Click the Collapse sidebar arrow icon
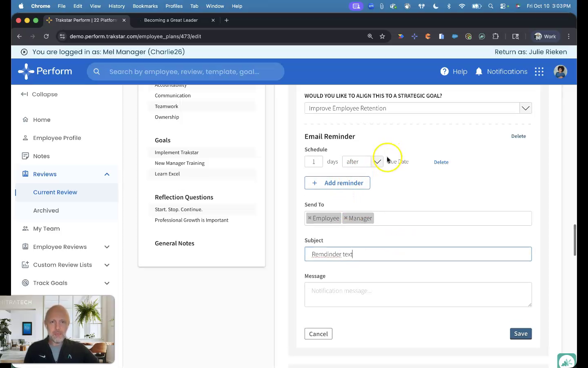The image size is (588, 368). 24,94
